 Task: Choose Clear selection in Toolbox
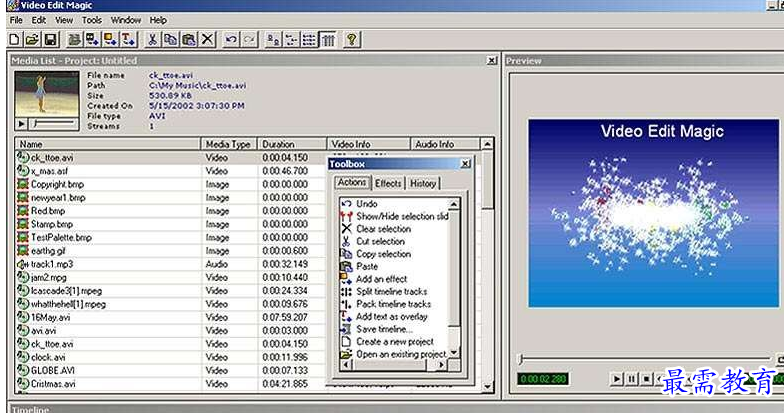(384, 228)
